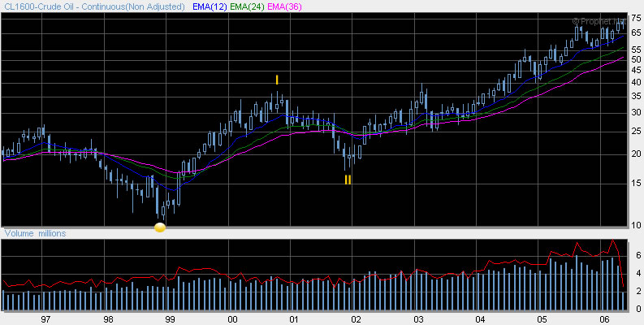644x325 pixels.
Task: Click the '01' year label on the time axis
Action: coord(293,319)
